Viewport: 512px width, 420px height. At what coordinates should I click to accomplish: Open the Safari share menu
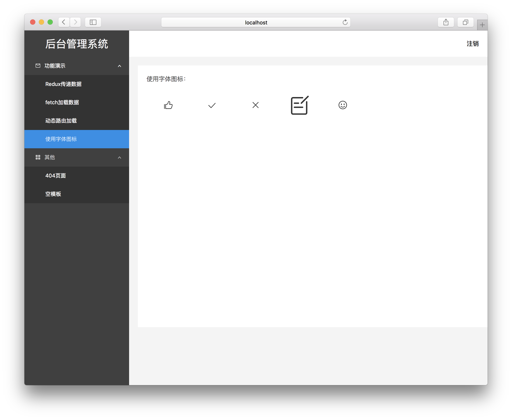tap(446, 22)
